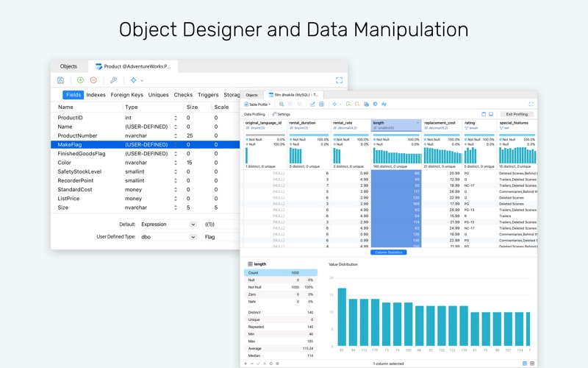Viewport: 588px width, 368px height.
Task: Open the type selector for Color row
Action: coord(176,163)
